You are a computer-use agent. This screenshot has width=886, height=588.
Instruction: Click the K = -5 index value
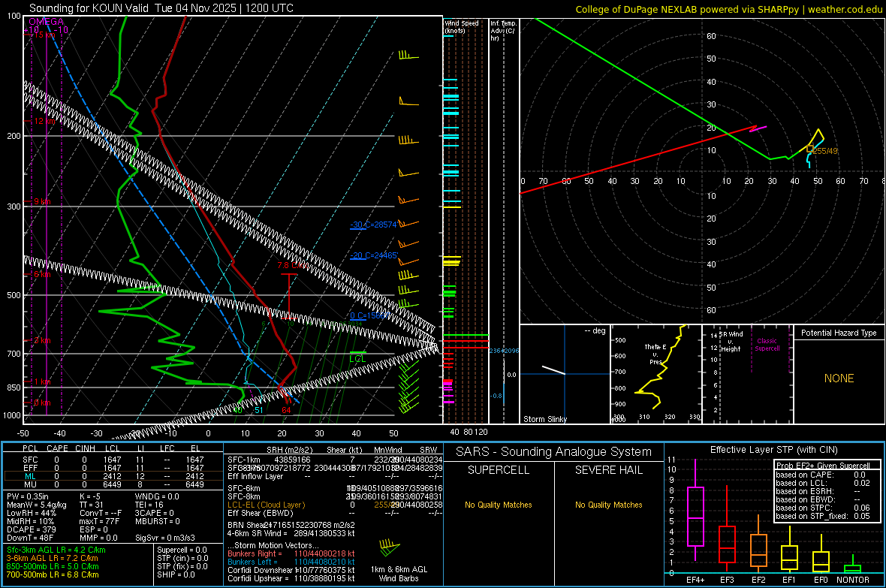[90, 496]
